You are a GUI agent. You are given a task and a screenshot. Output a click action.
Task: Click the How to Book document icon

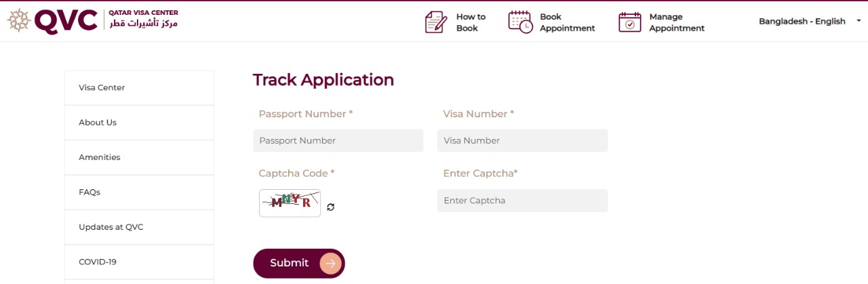(x=435, y=22)
